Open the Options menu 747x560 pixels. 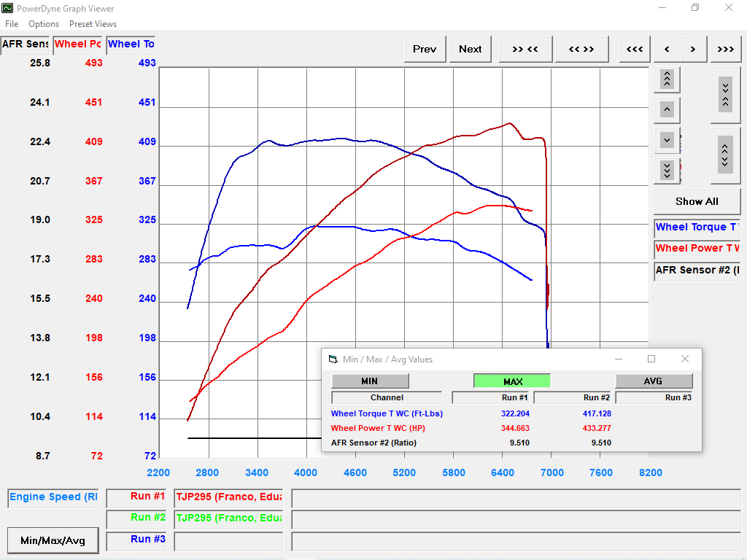(44, 24)
